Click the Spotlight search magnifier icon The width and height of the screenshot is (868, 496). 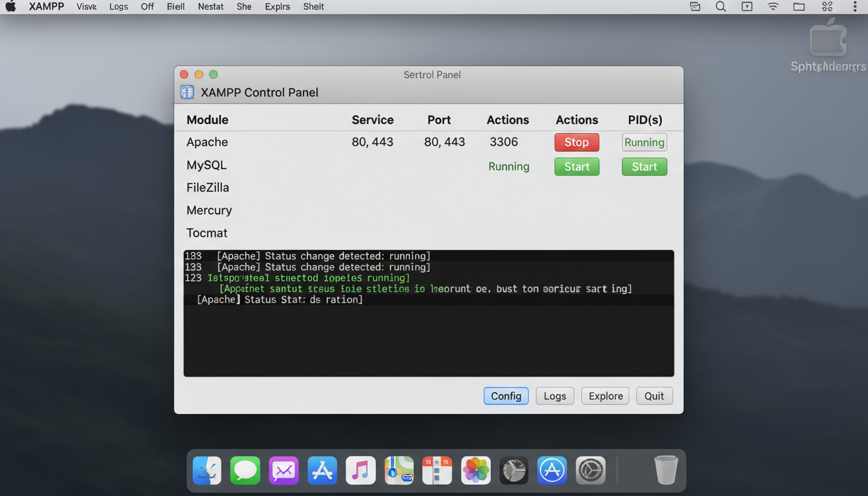click(x=721, y=6)
